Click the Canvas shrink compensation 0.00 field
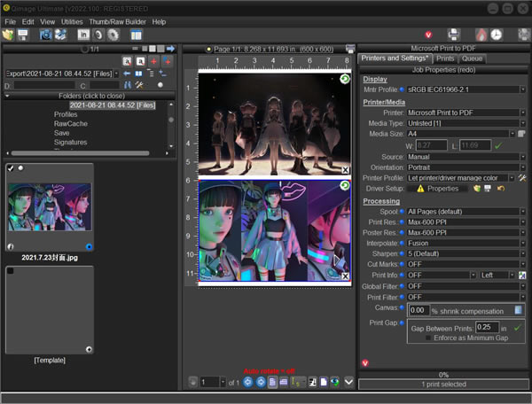The height and width of the screenshot is (404, 532). tap(419, 310)
